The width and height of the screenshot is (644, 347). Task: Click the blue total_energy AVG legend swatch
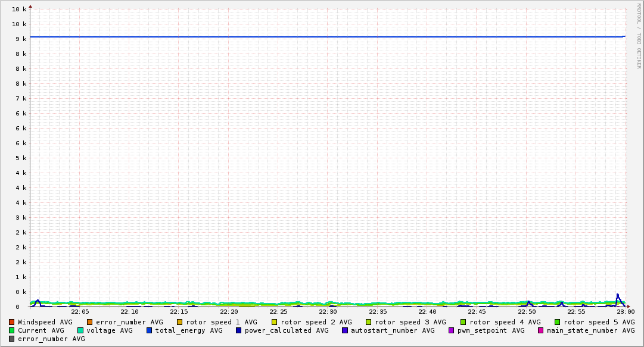(150, 330)
